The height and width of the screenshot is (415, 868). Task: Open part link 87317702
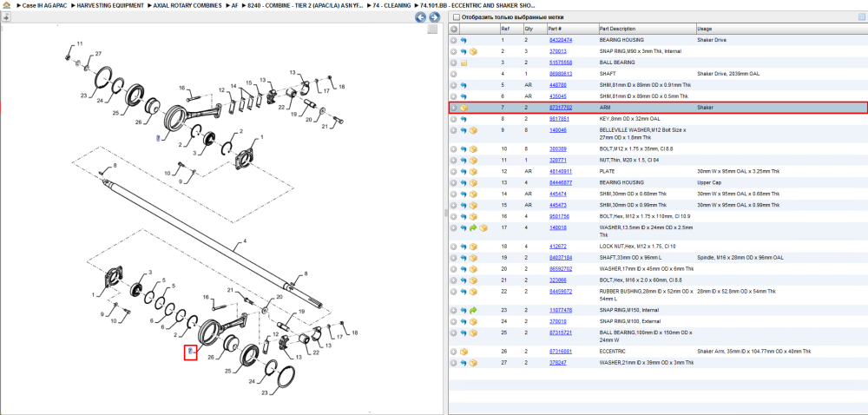point(560,108)
